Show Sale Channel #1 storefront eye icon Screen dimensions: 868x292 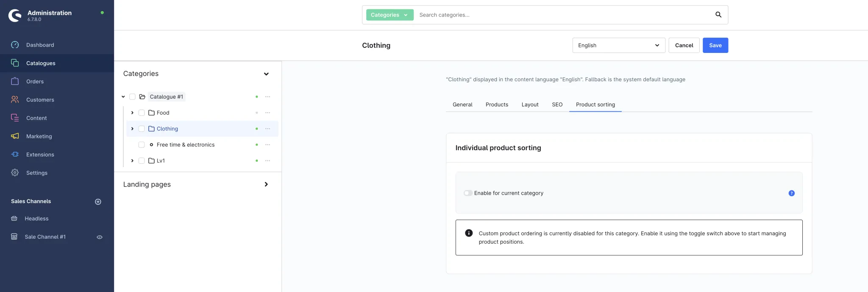click(100, 237)
